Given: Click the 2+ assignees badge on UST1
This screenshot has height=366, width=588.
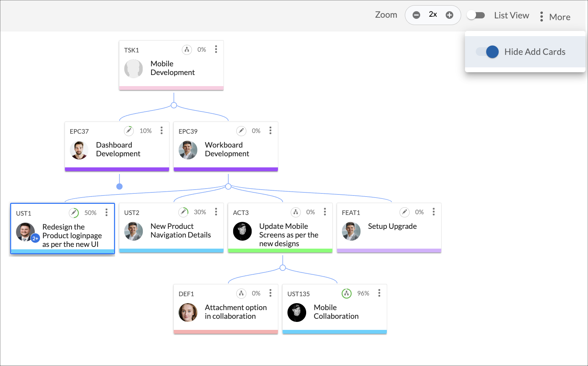Looking at the screenshot, I should click(35, 239).
